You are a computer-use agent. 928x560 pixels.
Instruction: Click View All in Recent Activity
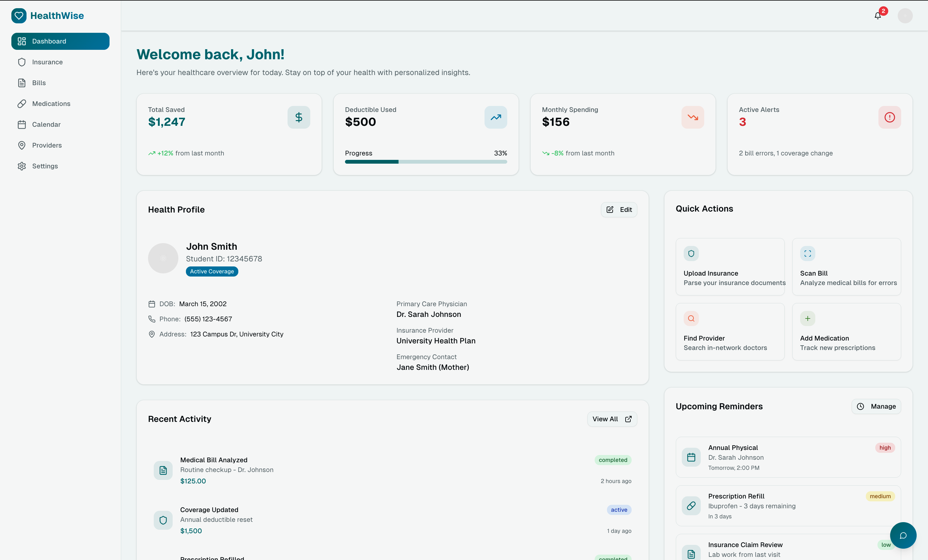(x=612, y=419)
